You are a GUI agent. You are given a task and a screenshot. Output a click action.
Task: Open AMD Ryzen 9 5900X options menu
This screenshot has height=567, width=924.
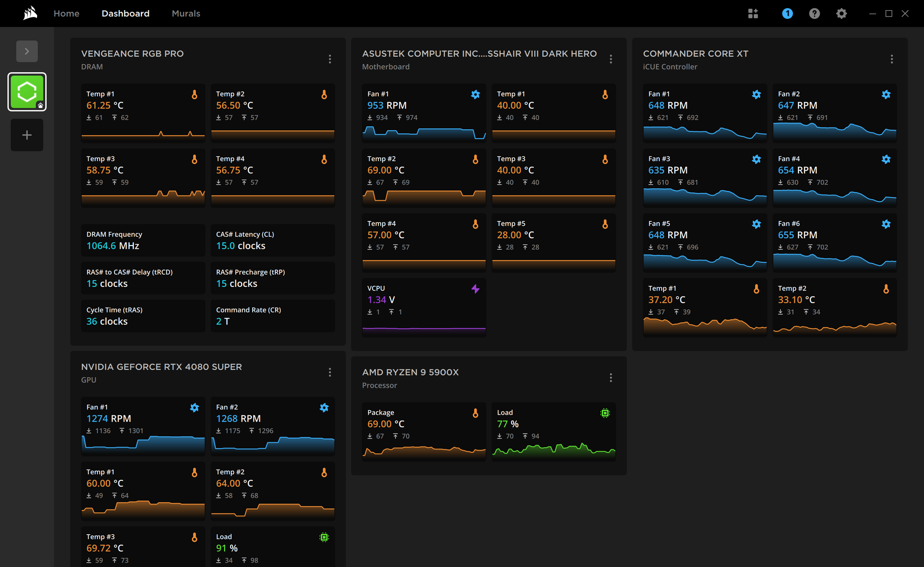pyautogui.click(x=611, y=377)
